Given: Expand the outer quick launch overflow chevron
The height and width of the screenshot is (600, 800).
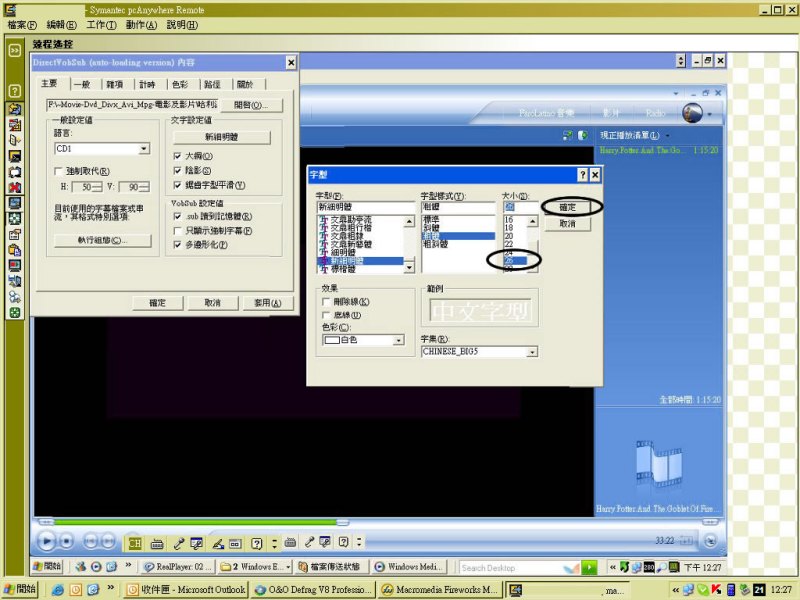Looking at the screenshot, I should coord(111,588).
